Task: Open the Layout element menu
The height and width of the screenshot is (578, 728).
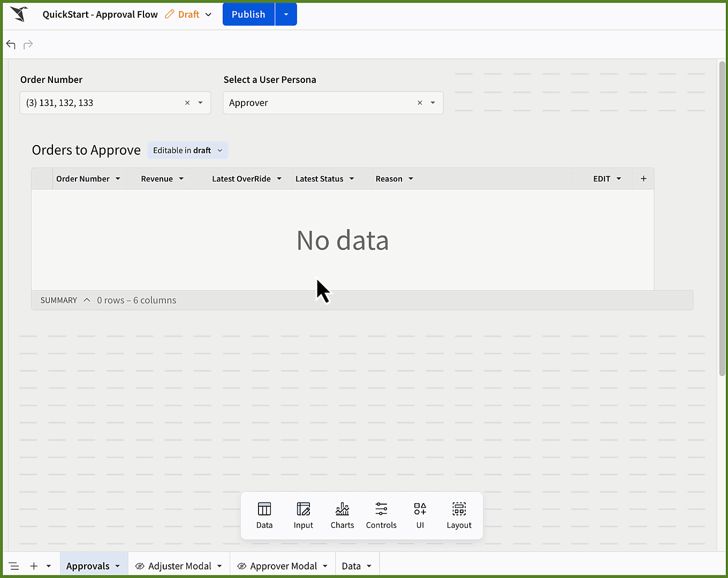Action: (x=459, y=515)
